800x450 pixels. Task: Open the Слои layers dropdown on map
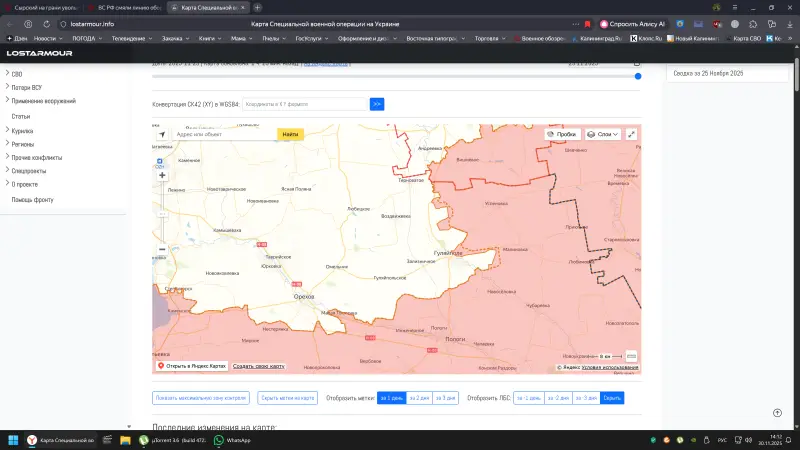pos(603,134)
